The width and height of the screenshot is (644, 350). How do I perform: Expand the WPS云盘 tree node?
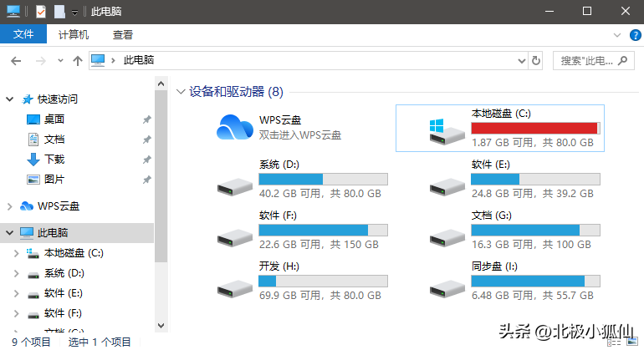[x=10, y=206]
